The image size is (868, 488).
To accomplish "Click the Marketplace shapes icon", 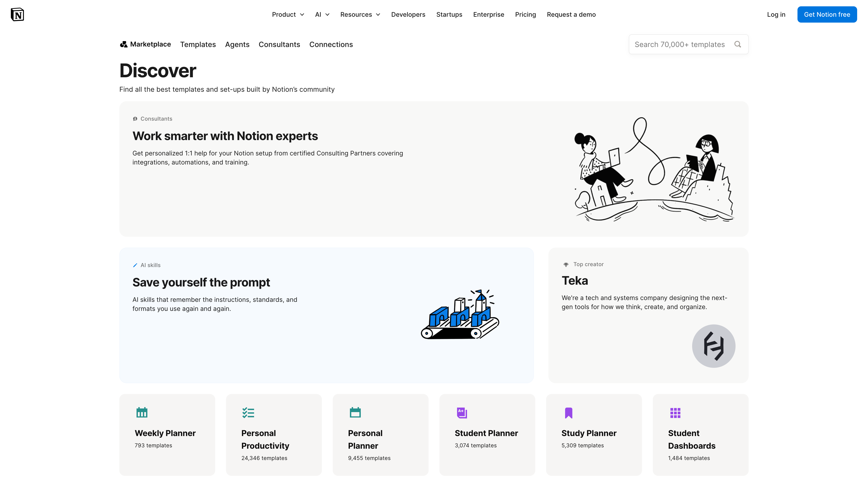I will [x=124, y=44].
